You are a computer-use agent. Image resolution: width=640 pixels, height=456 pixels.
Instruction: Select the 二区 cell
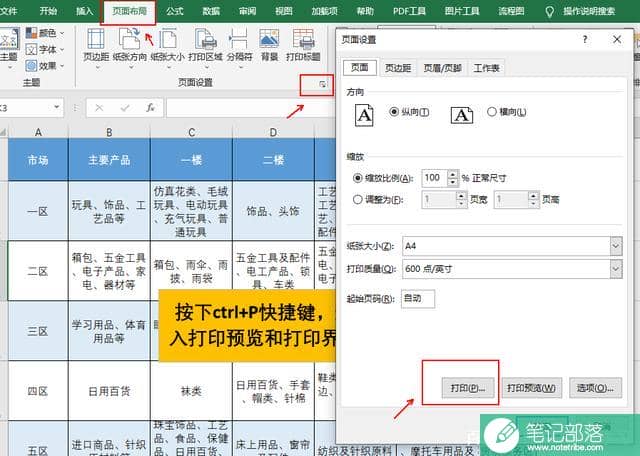pos(38,271)
